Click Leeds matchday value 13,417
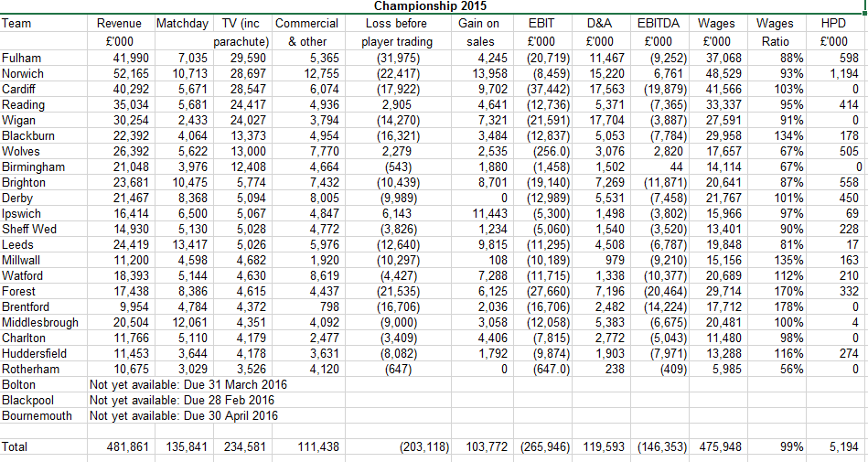 click(x=190, y=244)
